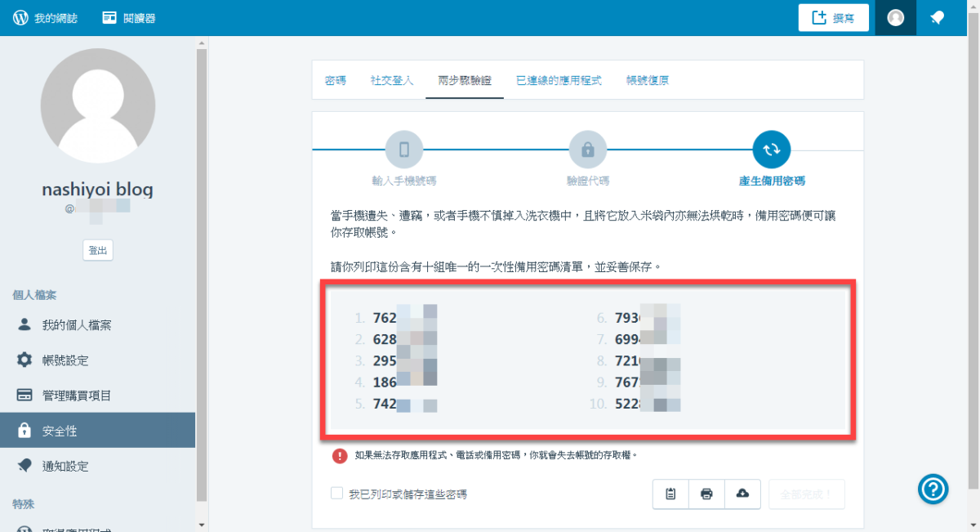Image resolution: width=980 pixels, height=532 pixels.
Task: Click the sidebar scrollbar thumb
Action: click(202, 275)
